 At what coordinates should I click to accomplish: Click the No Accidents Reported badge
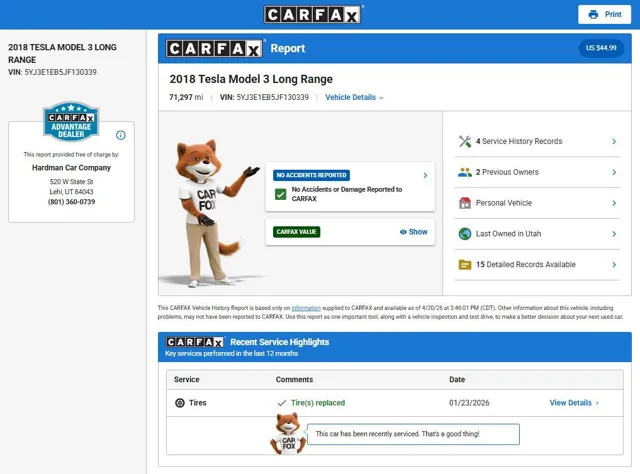311,175
